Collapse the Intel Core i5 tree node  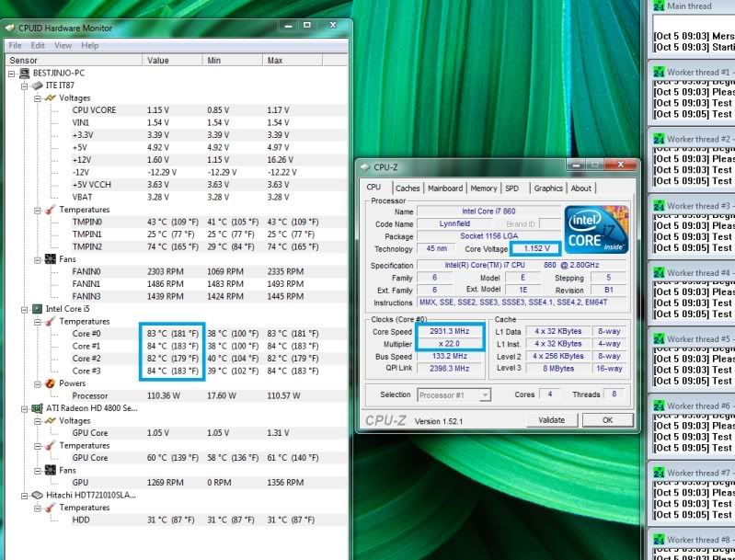point(25,309)
